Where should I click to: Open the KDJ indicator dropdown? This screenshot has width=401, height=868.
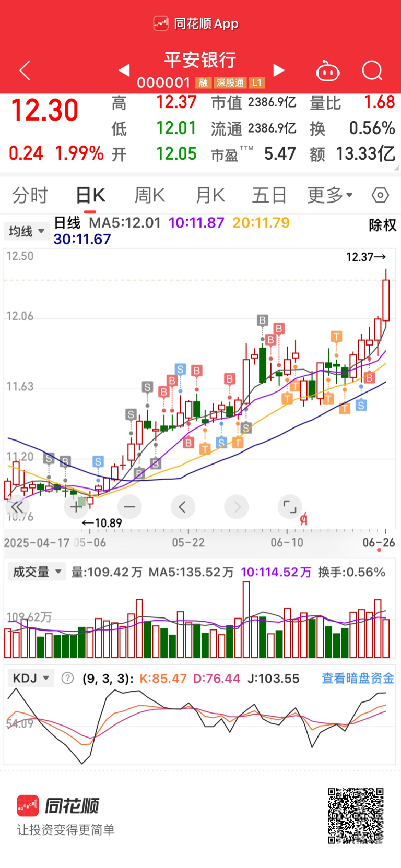point(31,678)
